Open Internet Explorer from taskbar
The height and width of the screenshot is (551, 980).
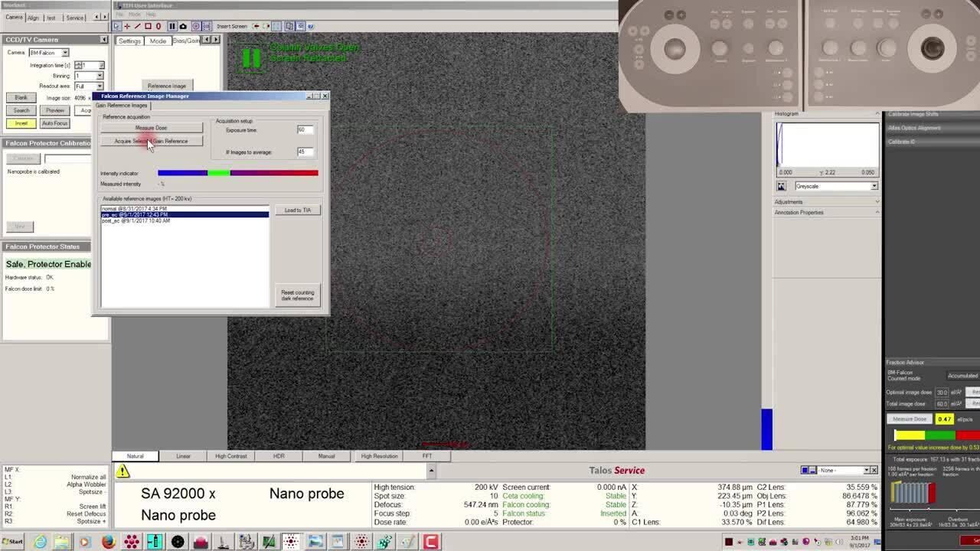(x=40, y=542)
